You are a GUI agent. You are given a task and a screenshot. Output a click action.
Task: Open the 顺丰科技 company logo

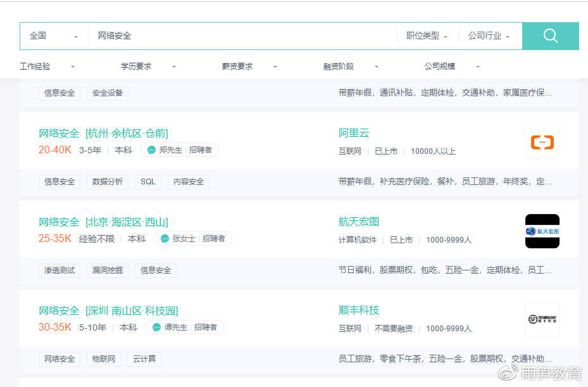coord(542,319)
